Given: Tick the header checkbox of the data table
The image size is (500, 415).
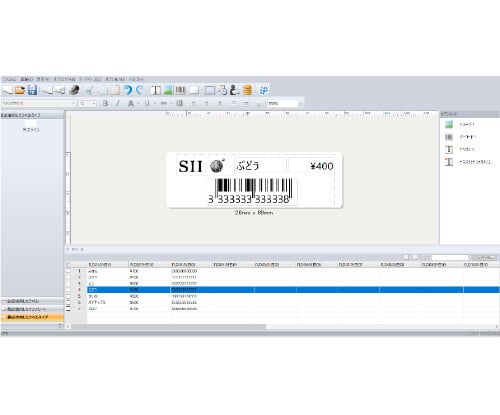Looking at the screenshot, I should point(68,265).
